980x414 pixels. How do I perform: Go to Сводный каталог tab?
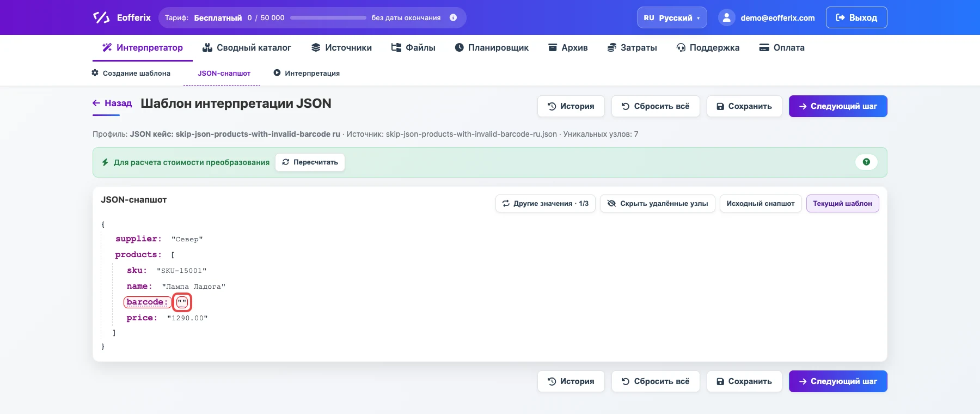pyautogui.click(x=247, y=47)
